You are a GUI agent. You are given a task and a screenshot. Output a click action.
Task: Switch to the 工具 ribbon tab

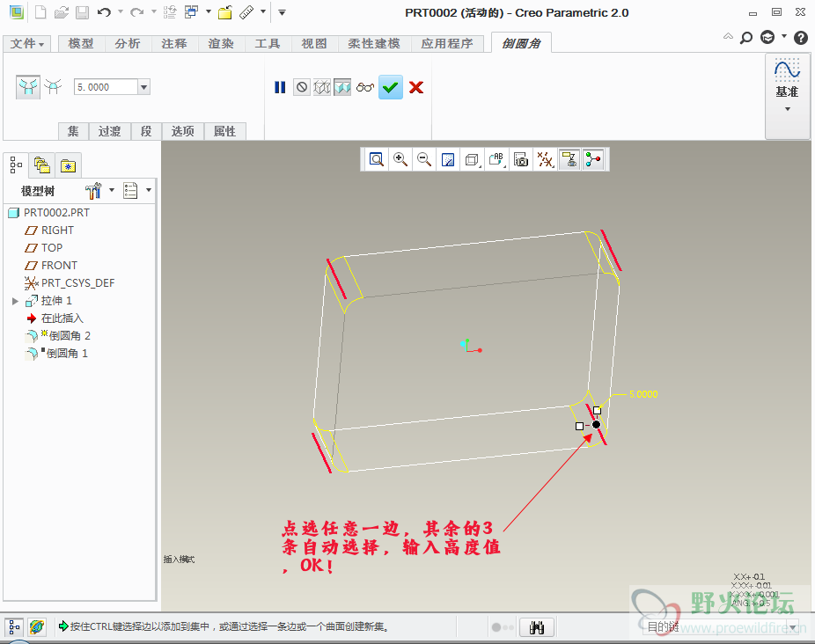[x=268, y=44]
